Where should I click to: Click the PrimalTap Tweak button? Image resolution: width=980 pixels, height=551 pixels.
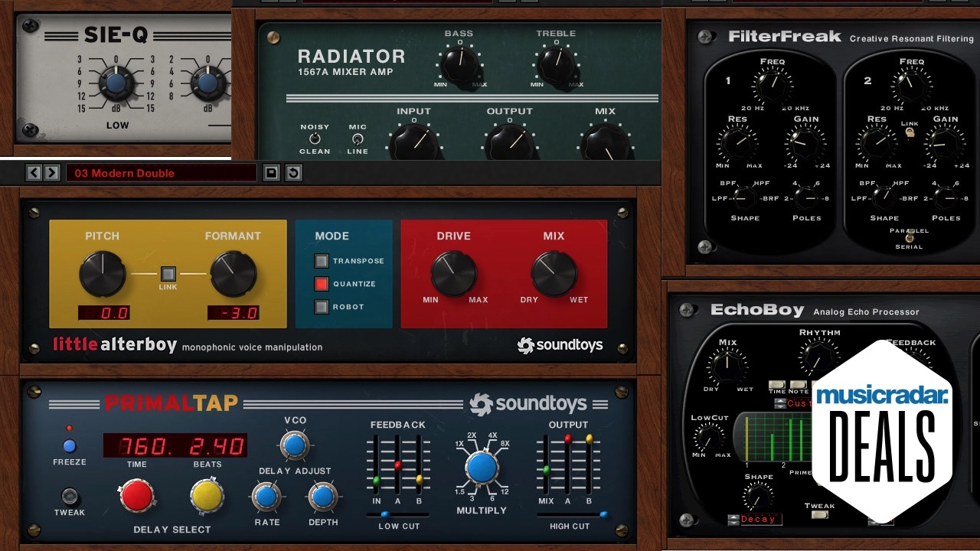[x=70, y=495]
